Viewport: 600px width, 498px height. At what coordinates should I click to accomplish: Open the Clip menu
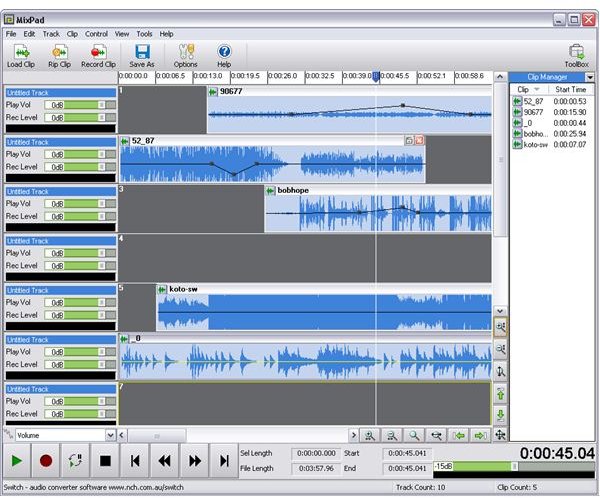pos(72,34)
